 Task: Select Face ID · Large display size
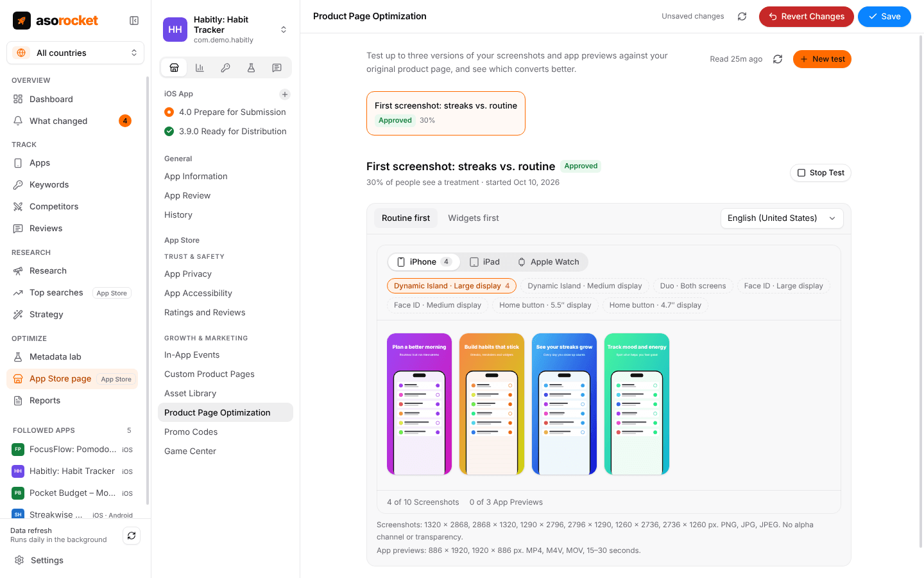[783, 286]
